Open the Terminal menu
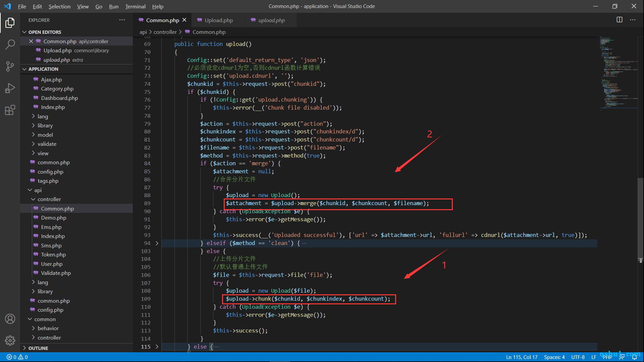Screen dimensions: 644x362 coord(135,6)
